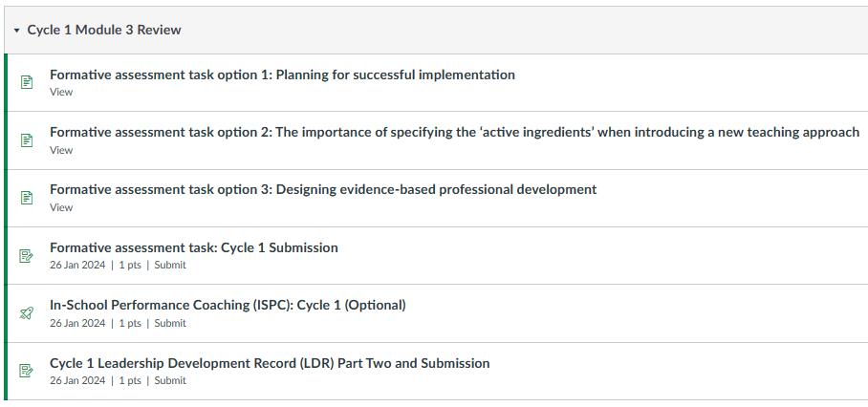Click the page icon beside task option 3

click(x=27, y=198)
